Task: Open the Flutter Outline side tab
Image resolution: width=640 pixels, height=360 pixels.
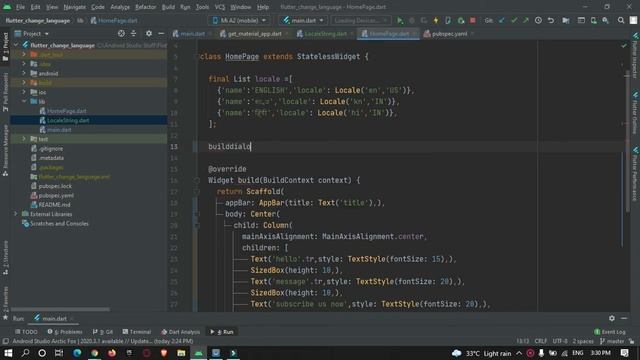Action: tap(636, 113)
